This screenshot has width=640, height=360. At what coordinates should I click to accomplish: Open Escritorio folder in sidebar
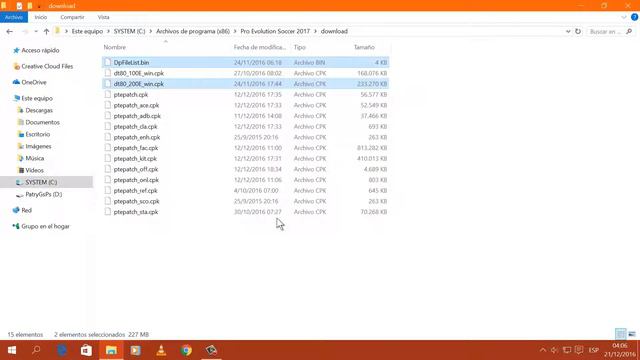38,134
